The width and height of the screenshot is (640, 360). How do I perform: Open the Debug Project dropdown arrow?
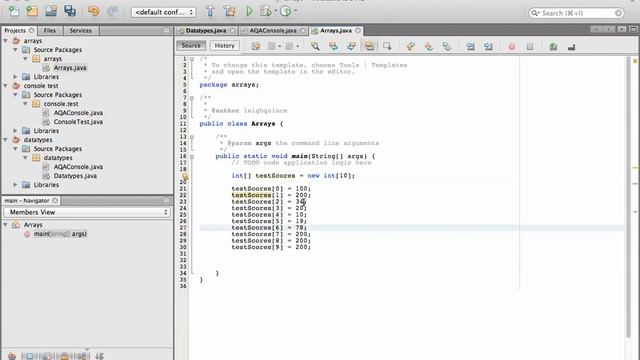[276, 11]
